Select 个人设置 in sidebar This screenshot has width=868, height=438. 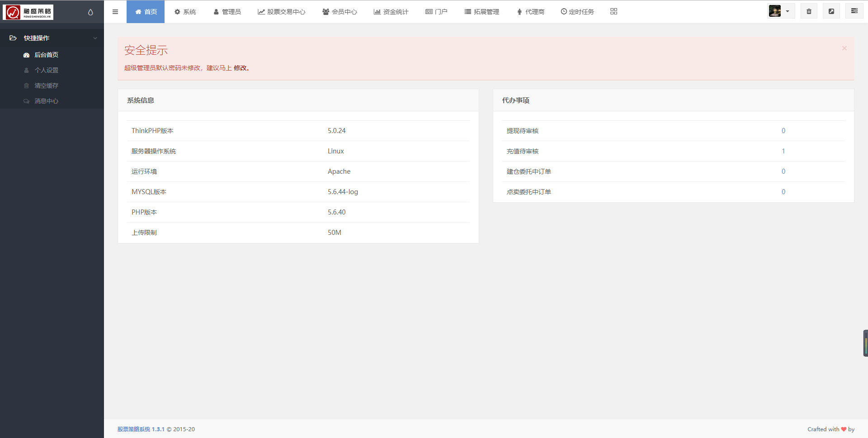[x=47, y=70]
